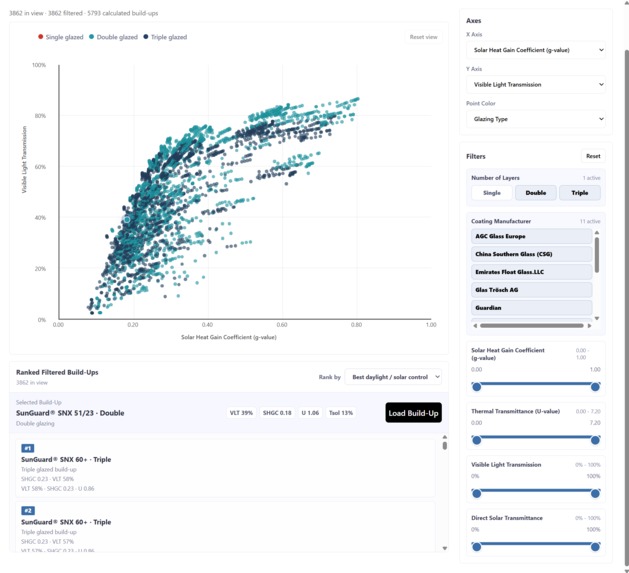Click the Ranked Filtered Build-Ups heading
Image resolution: width=629 pixels, height=573 pixels.
tap(57, 372)
